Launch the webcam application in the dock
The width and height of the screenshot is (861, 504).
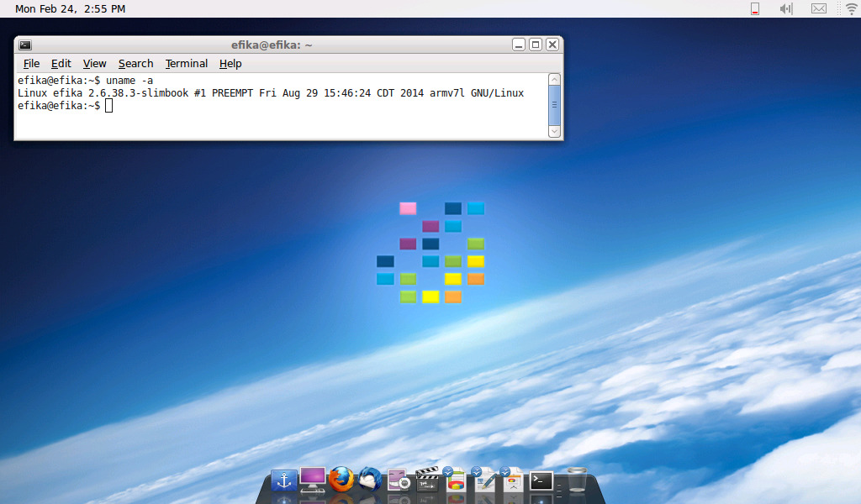point(399,480)
